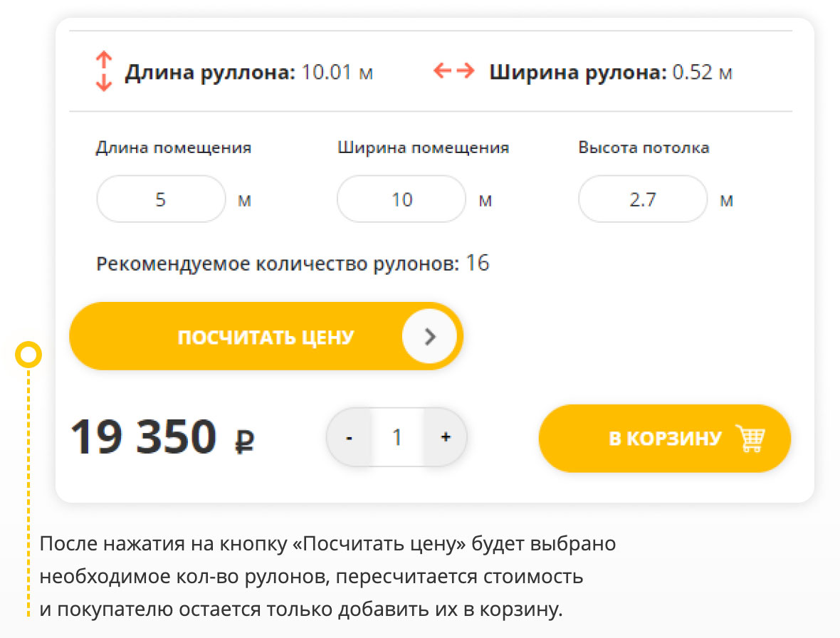Click the quantity field showing 1
The image size is (840, 638).
point(397,437)
